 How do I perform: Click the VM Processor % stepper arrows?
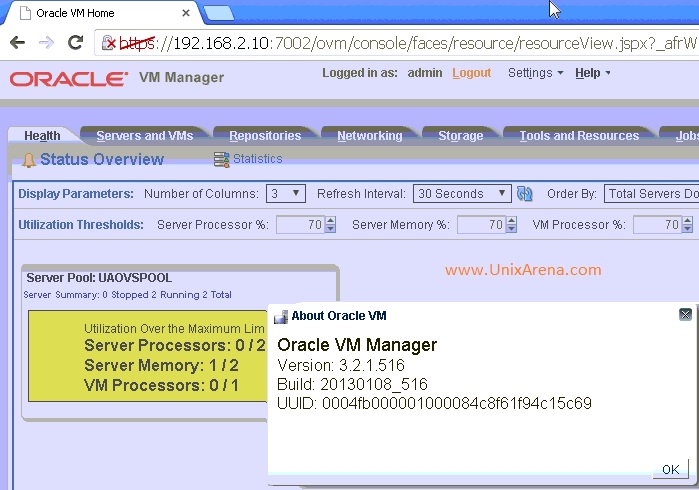tap(687, 224)
